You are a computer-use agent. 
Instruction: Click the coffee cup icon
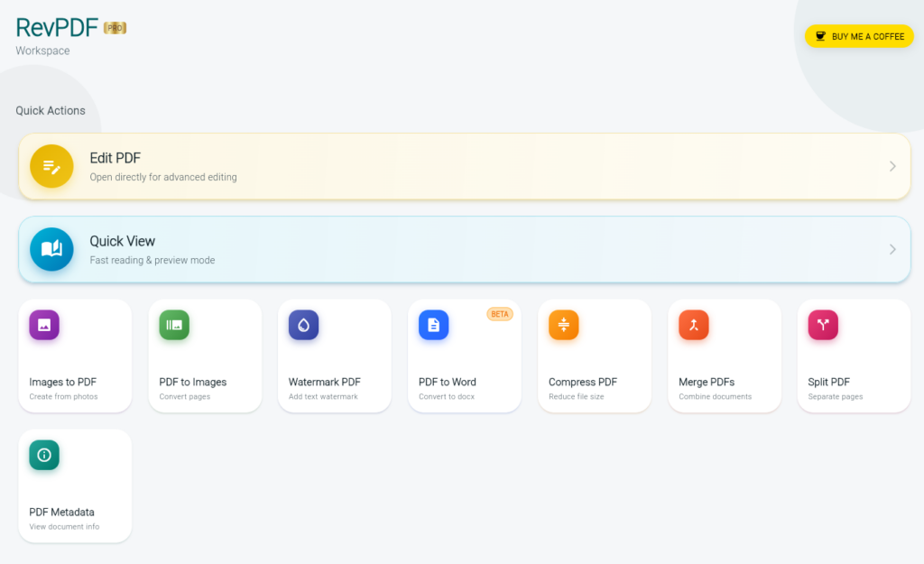[x=820, y=36]
